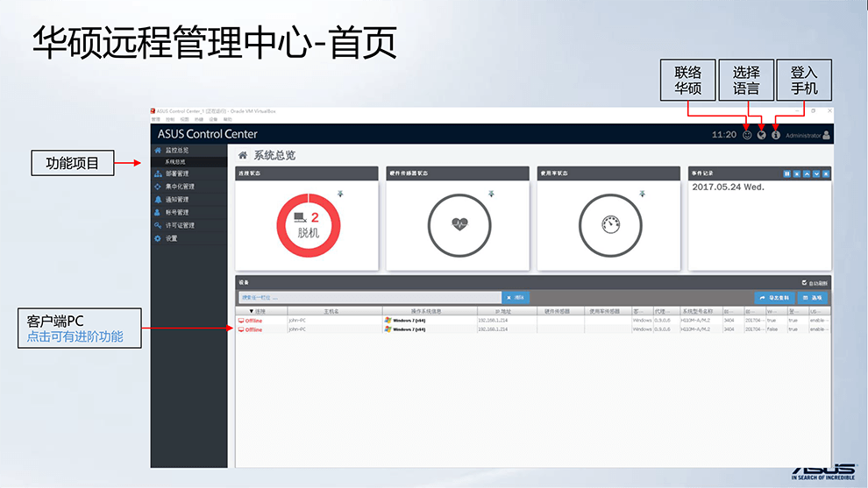Click the smiley face contact ASUS icon
Image resolution: width=868 pixels, height=488 pixels.
click(x=747, y=135)
